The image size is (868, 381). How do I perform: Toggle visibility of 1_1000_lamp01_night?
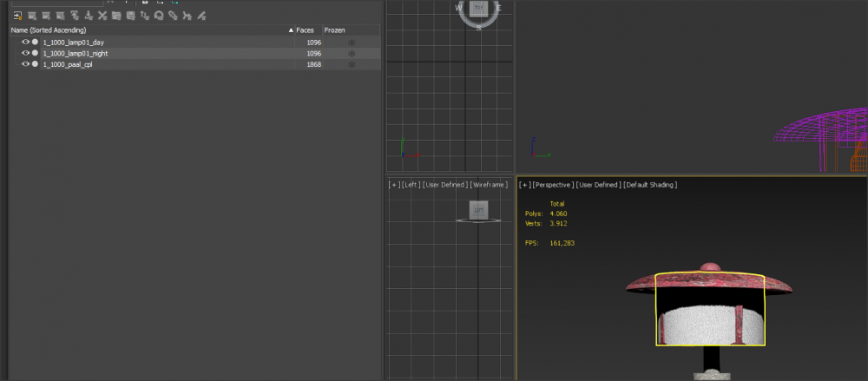point(25,53)
